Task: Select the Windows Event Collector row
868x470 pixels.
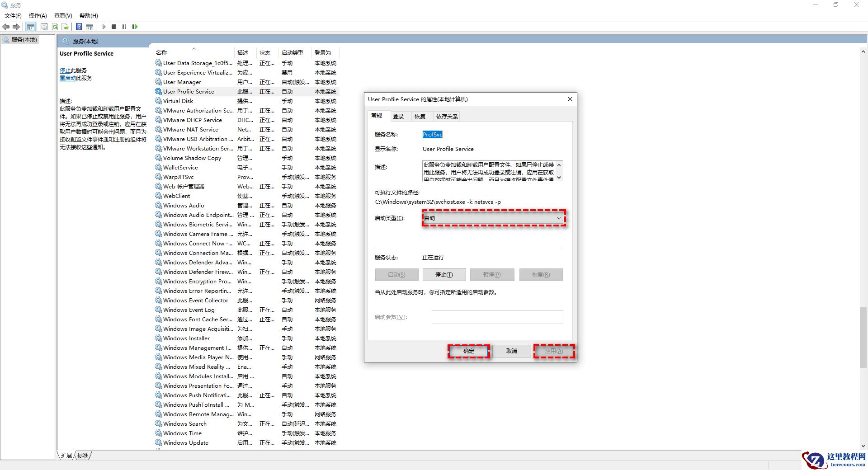Action: point(246,301)
